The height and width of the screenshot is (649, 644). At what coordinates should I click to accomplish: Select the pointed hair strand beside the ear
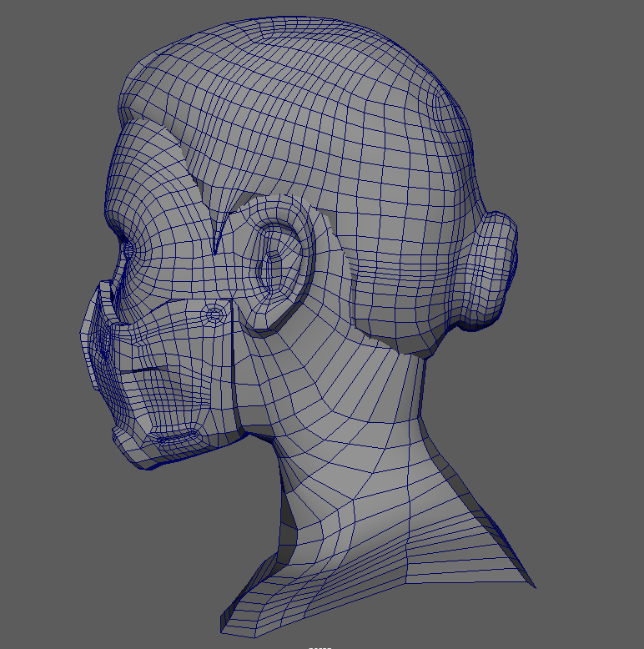point(219,232)
